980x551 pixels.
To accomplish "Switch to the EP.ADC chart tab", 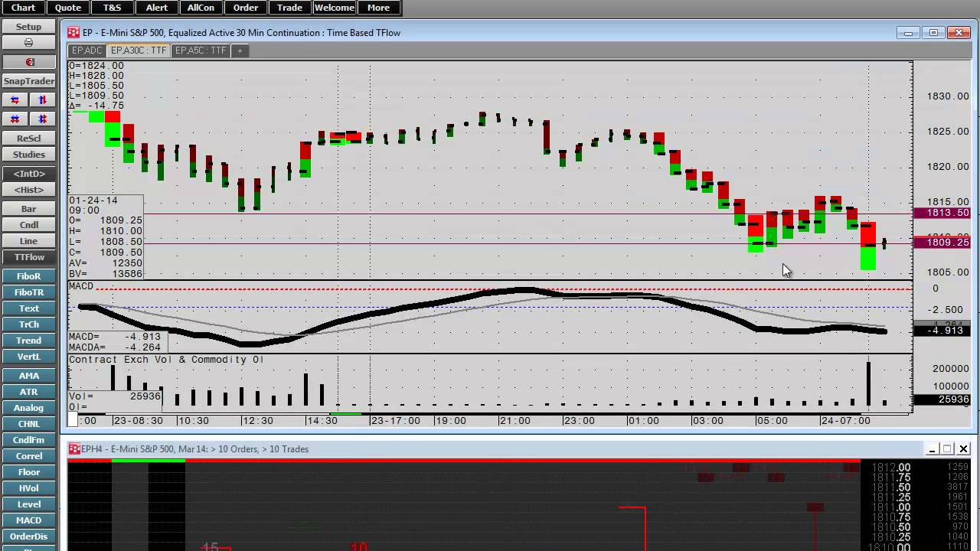I will point(87,51).
